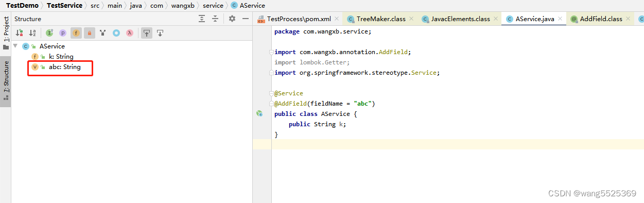Click src in the breadcrumb path
This screenshot has height=203, width=644.
click(x=95, y=6)
